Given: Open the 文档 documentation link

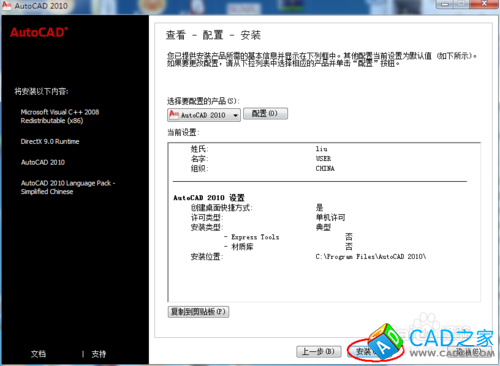Looking at the screenshot, I should 38,354.
